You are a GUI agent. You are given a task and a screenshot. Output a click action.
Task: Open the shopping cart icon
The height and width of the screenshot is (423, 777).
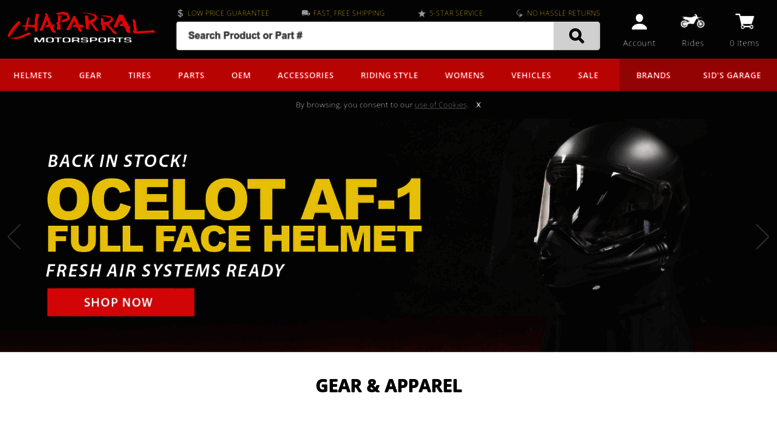(744, 22)
